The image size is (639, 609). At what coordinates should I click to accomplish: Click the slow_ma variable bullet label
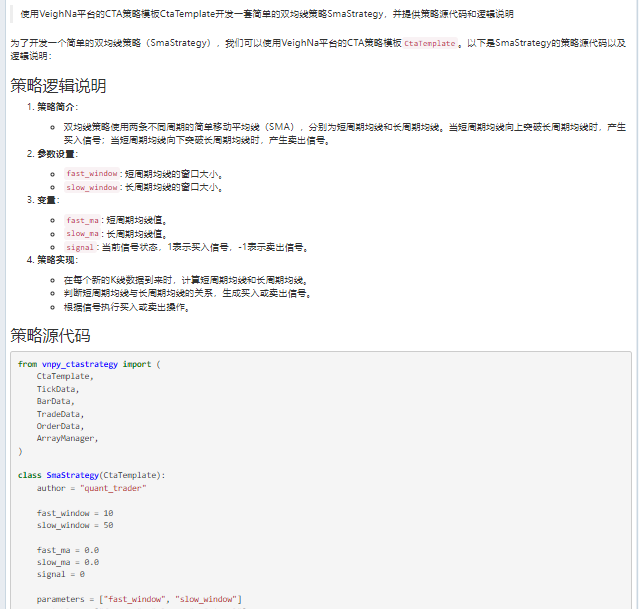pos(83,234)
